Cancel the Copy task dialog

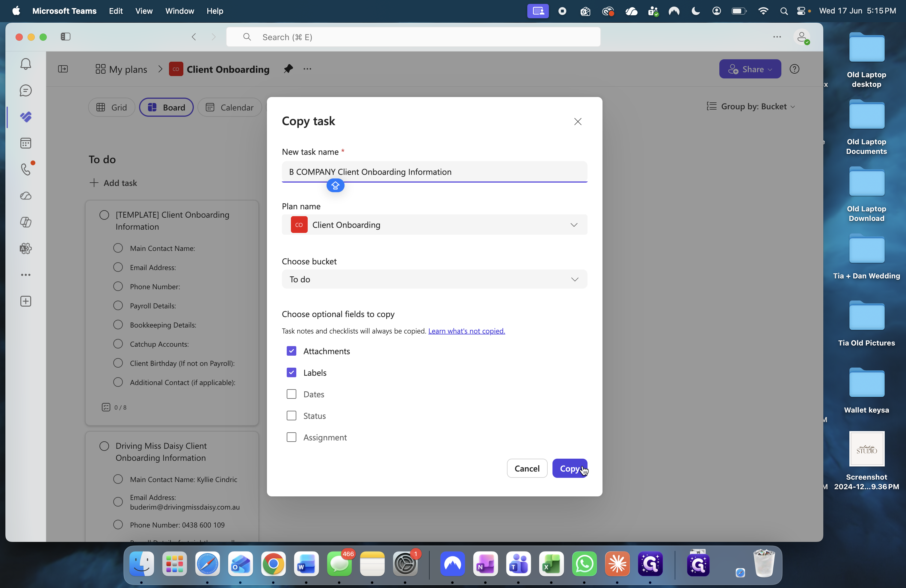click(527, 468)
